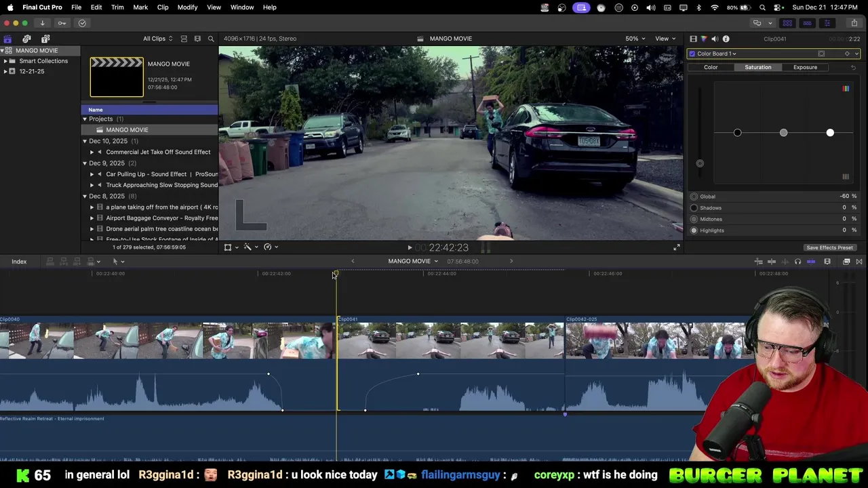Switch to the Color tab
The width and height of the screenshot is (868, 488).
711,67
